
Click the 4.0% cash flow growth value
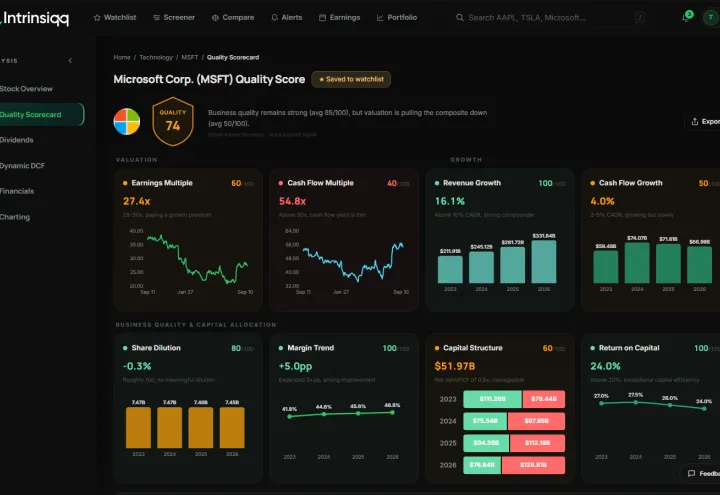tap(602, 201)
